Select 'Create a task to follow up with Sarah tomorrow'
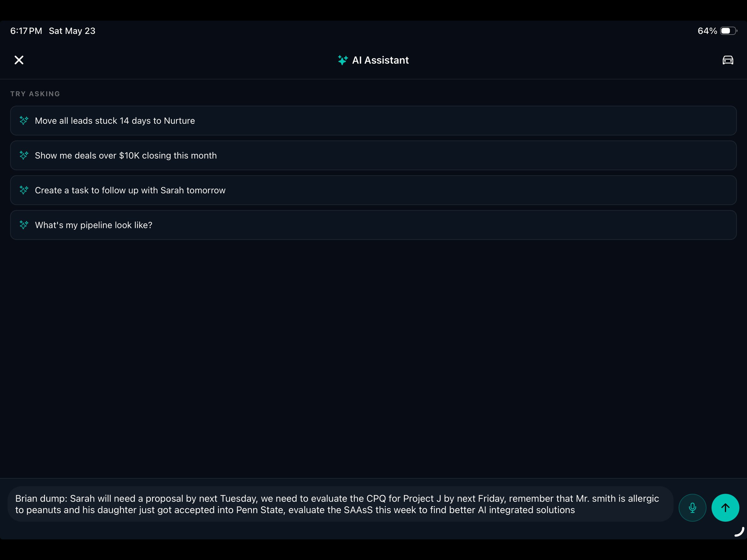Viewport: 747px width, 560px height. point(373,190)
